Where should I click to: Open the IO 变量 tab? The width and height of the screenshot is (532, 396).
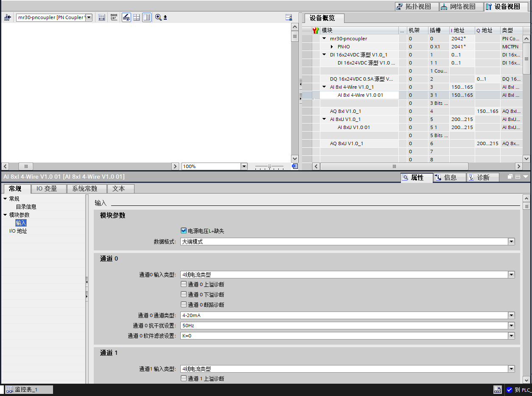point(47,188)
